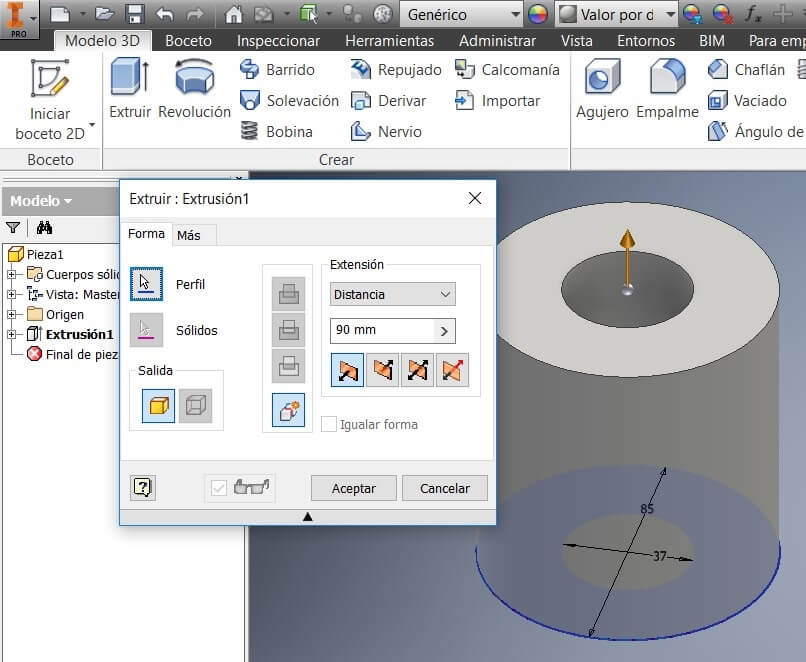The image size is (806, 662).
Task: Select first extrusion direction button
Action: tap(347, 370)
